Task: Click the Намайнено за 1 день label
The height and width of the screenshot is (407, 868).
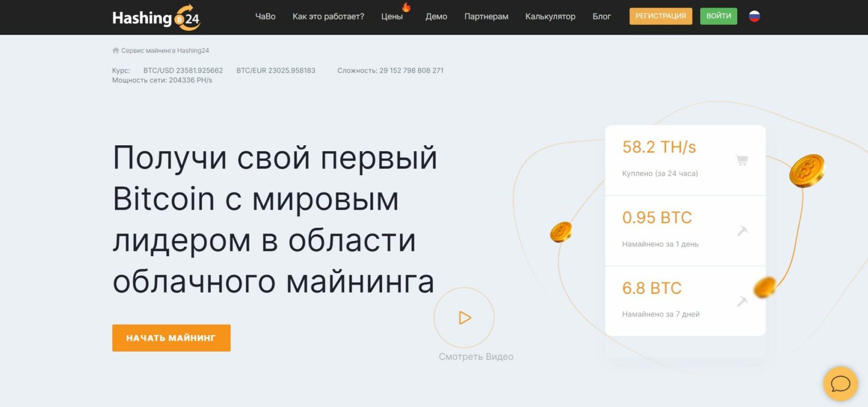Action: [660, 244]
